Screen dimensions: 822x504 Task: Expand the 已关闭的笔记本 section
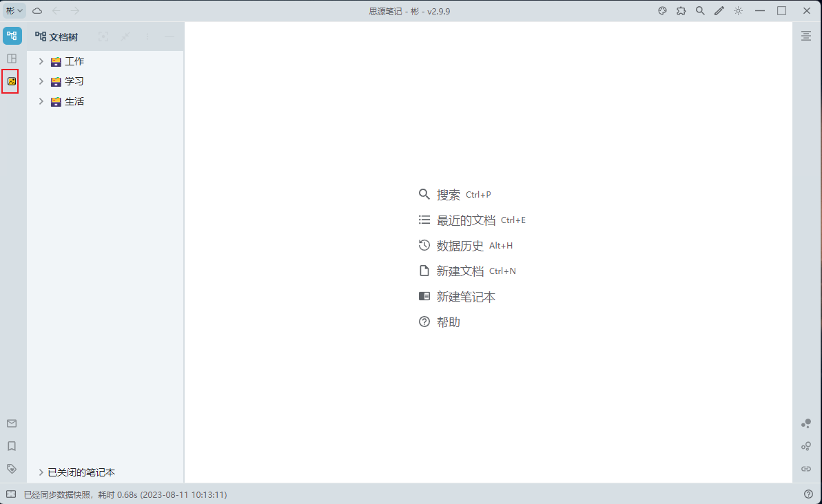41,472
